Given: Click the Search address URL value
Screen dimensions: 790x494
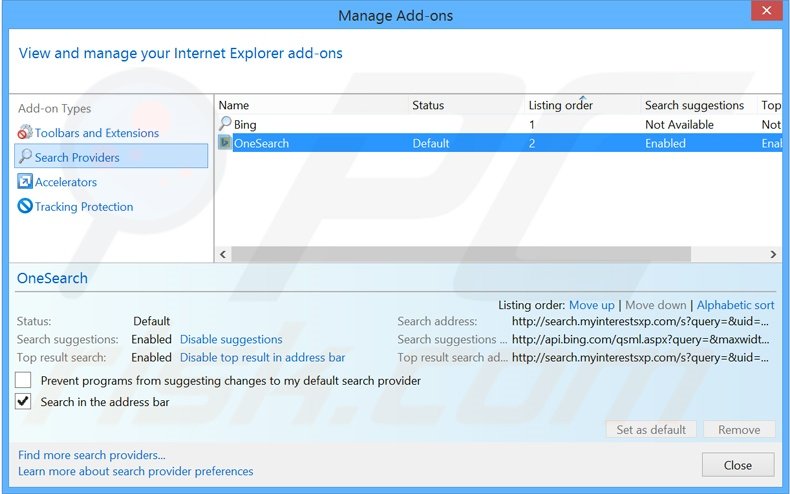Looking at the screenshot, I should coord(640,321).
